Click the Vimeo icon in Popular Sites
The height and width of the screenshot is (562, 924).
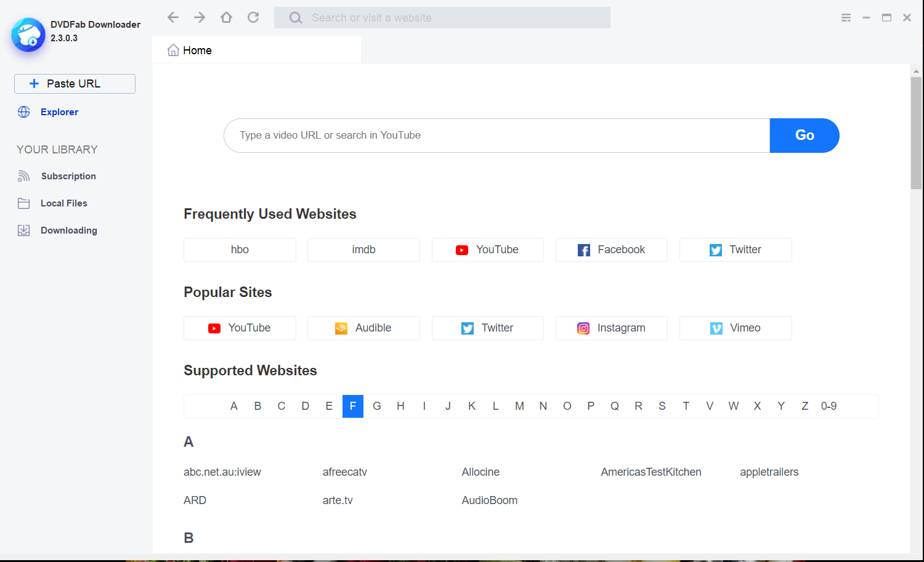(x=716, y=328)
